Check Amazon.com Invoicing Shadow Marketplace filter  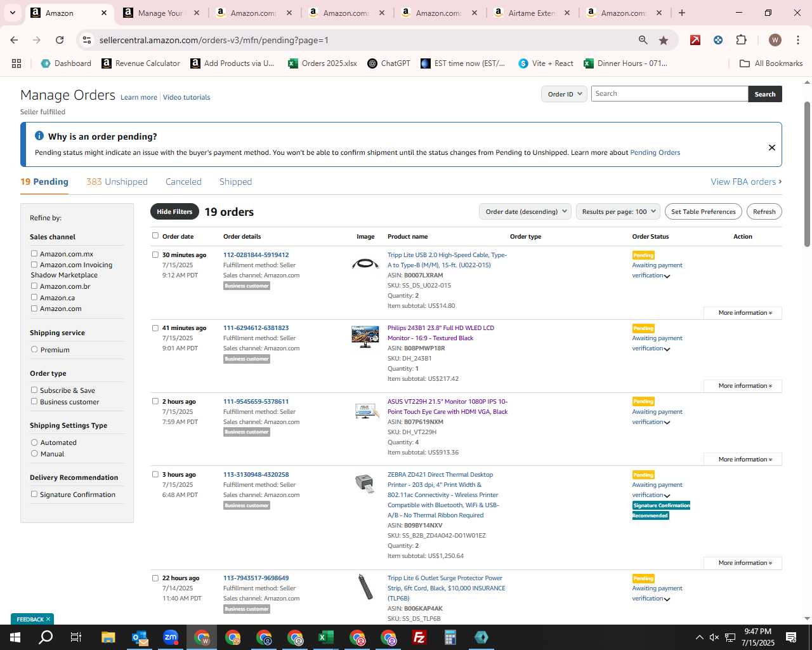34,265
